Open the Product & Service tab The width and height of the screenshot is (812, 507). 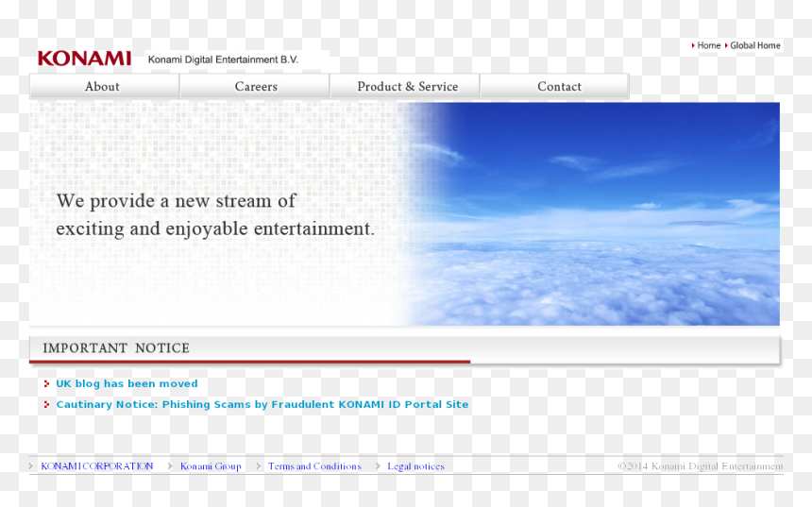pos(404,87)
